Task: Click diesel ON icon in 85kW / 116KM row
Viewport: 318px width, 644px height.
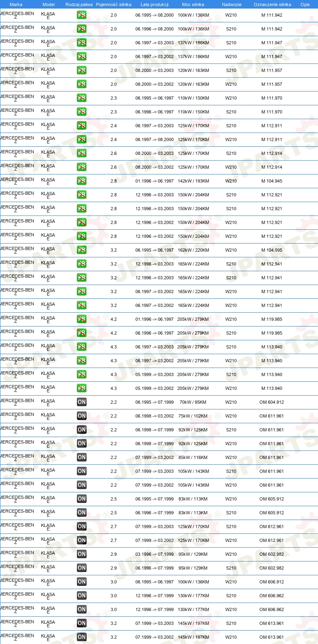Action: point(82,457)
